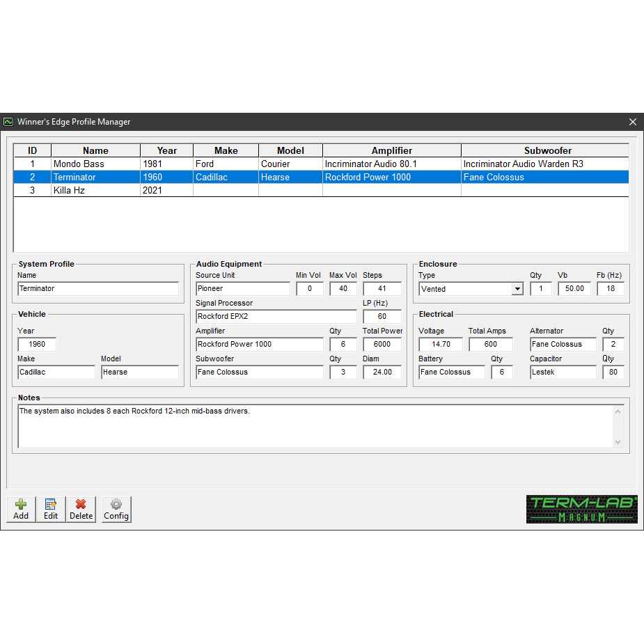This screenshot has width=644, height=644.
Task: Click the Subwoofer column header
Action: [x=547, y=150]
